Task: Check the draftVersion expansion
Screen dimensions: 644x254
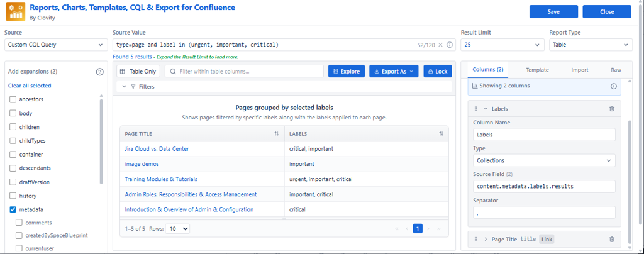Action: 13,182
